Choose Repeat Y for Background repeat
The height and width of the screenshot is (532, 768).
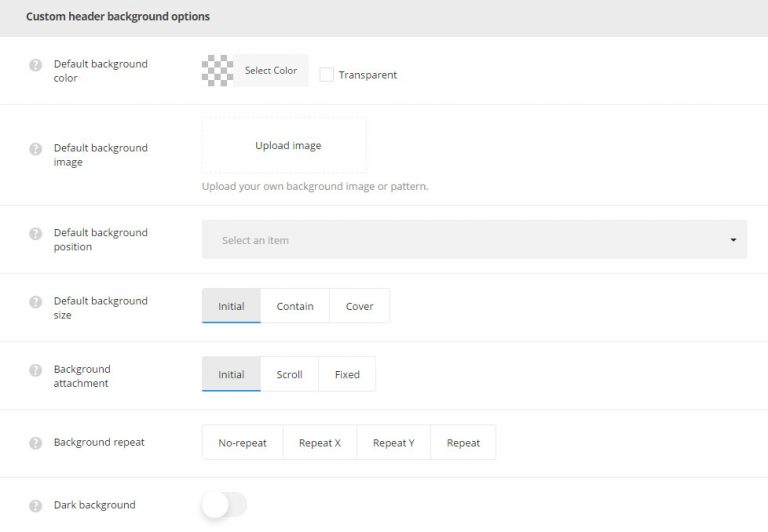pyautogui.click(x=394, y=443)
